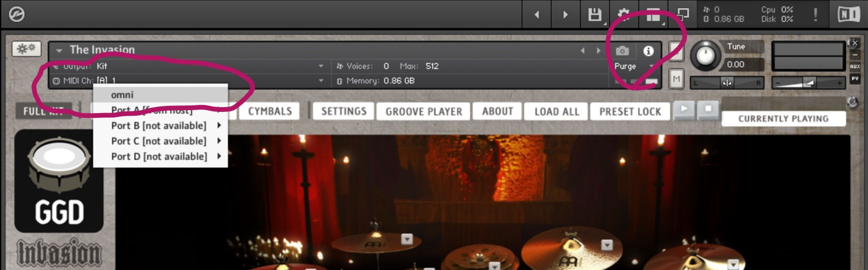The width and height of the screenshot is (868, 270).
Task: Click the PRESET LOCK button
Action: click(x=630, y=111)
